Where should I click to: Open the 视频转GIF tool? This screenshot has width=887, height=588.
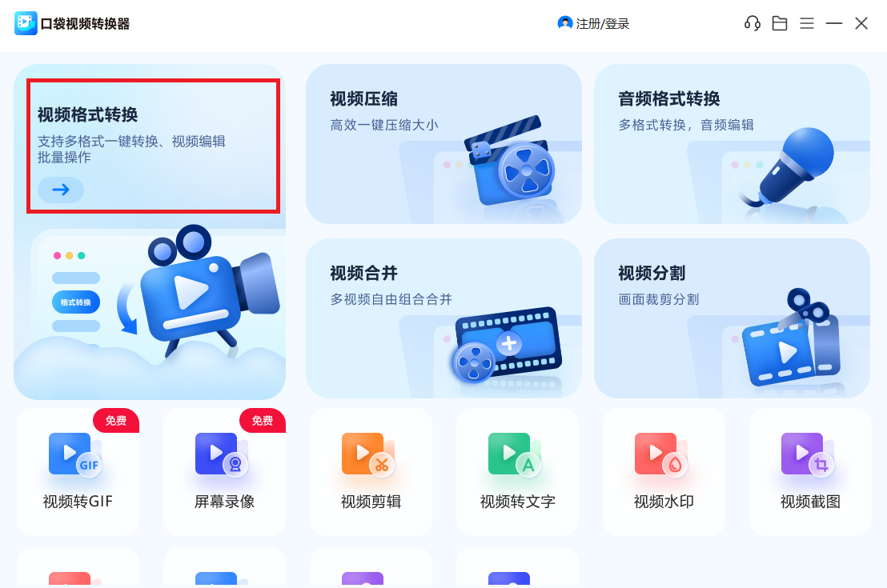(x=77, y=472)
